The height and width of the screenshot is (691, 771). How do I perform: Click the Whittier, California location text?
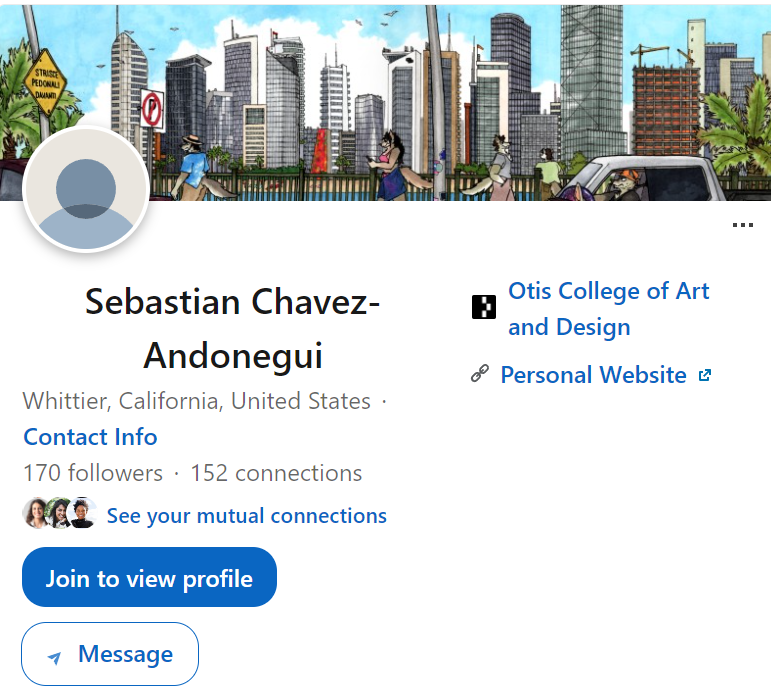coord(197,401)
